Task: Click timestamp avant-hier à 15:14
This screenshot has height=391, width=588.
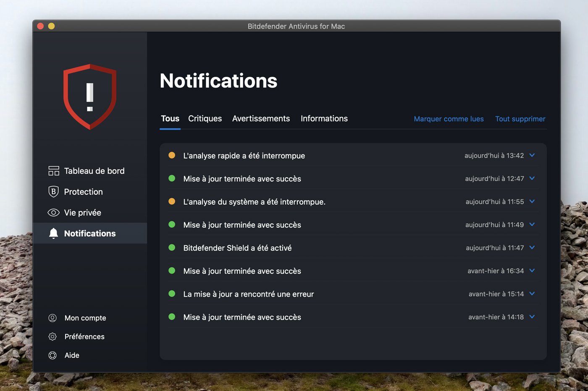Action: click(x=496, y=294)
